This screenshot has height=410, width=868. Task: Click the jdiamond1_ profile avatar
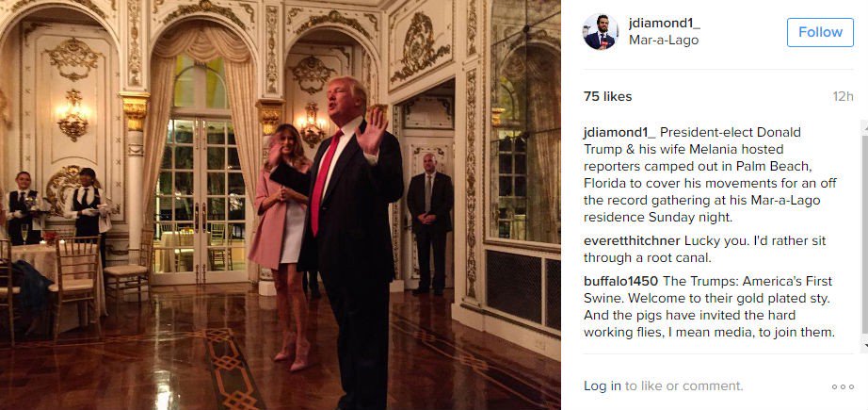click(x=600, y=32)
